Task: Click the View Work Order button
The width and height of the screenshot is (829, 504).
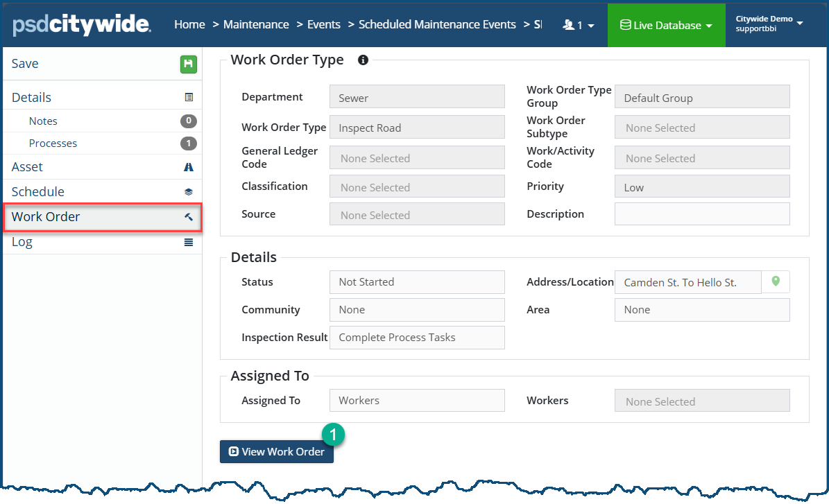Action: point(277,452)
